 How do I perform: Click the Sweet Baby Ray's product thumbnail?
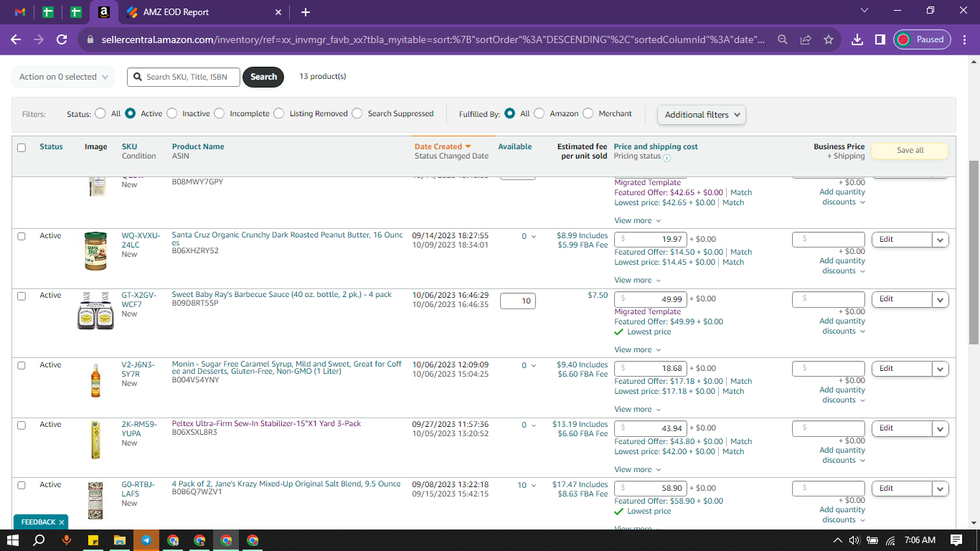pos(95,311)
